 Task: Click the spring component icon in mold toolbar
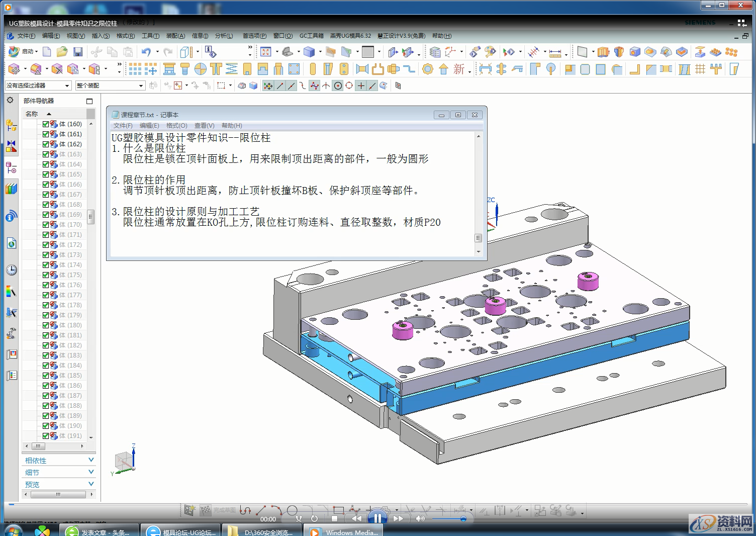pyautogui.click(x=231, y=69)
